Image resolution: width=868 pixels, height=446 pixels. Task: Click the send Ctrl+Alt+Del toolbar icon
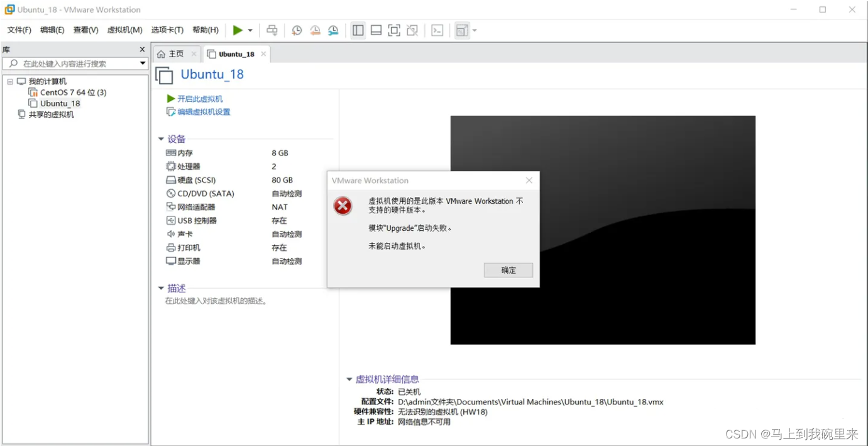click(272, 30)
